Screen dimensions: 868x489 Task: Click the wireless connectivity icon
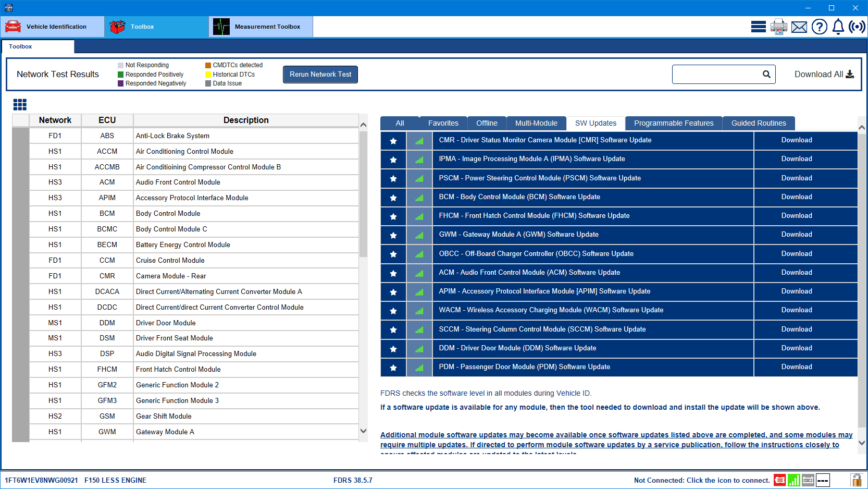(x=857, y=26)
